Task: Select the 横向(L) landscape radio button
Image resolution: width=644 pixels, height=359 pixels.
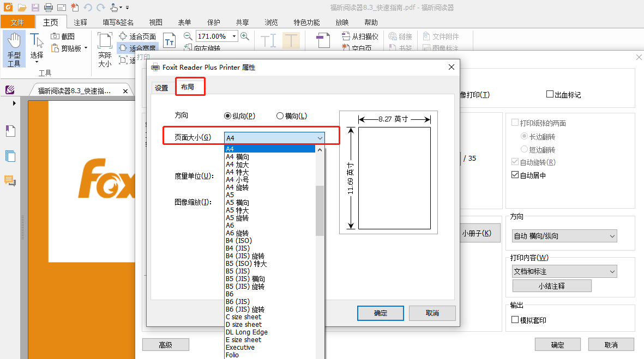Action: (x=280, y=116)
